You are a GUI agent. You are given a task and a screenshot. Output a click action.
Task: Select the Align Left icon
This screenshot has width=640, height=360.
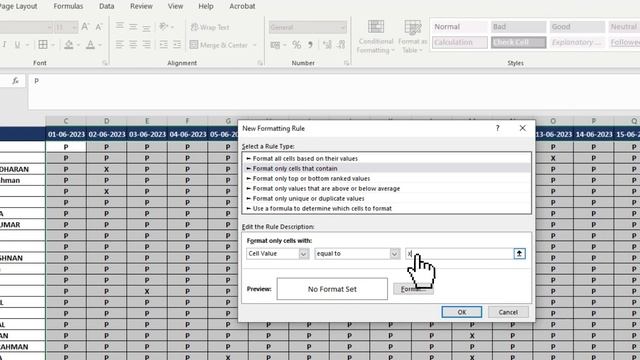click(120, 44)
